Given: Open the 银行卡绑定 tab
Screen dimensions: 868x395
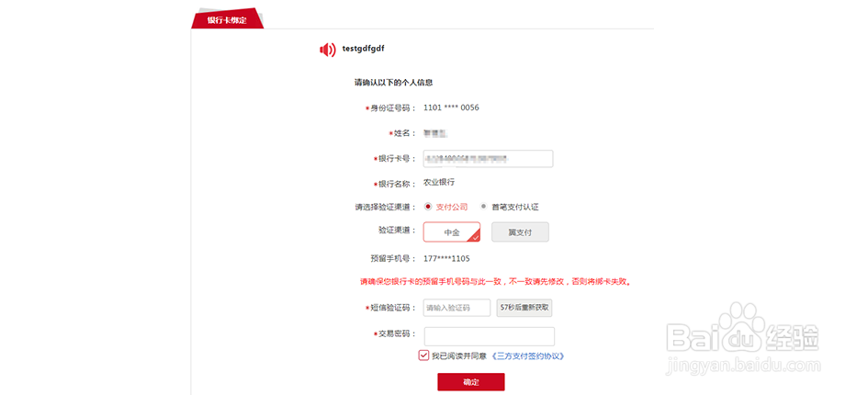Looking at the screenshot, I should [228, 19].
